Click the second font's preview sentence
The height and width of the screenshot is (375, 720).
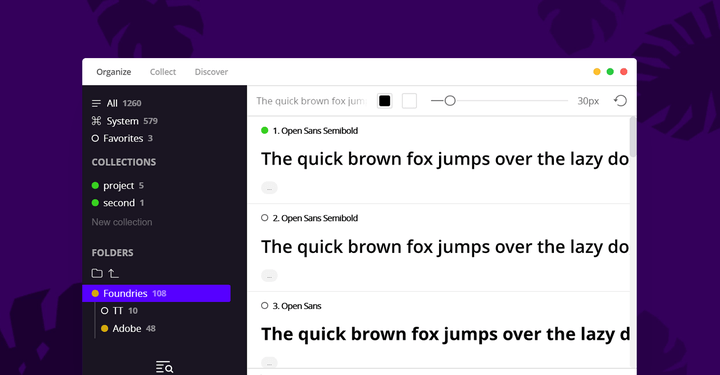pyautogui.click(x=444, y=247)
